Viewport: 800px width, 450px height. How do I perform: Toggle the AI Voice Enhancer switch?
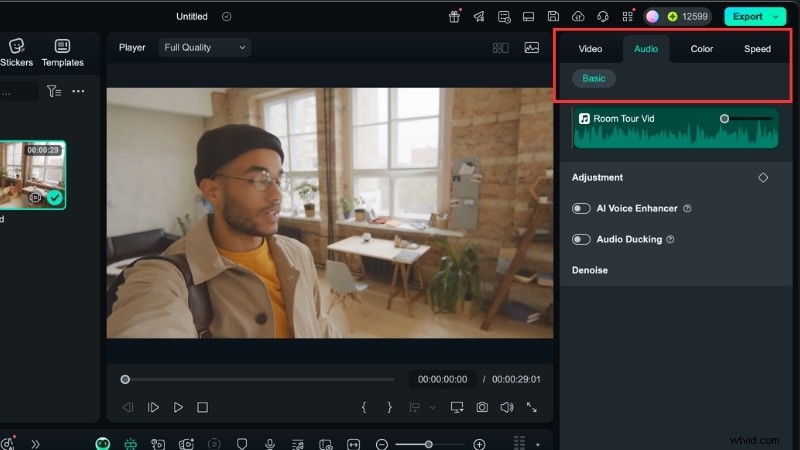(x=581, y=208)
